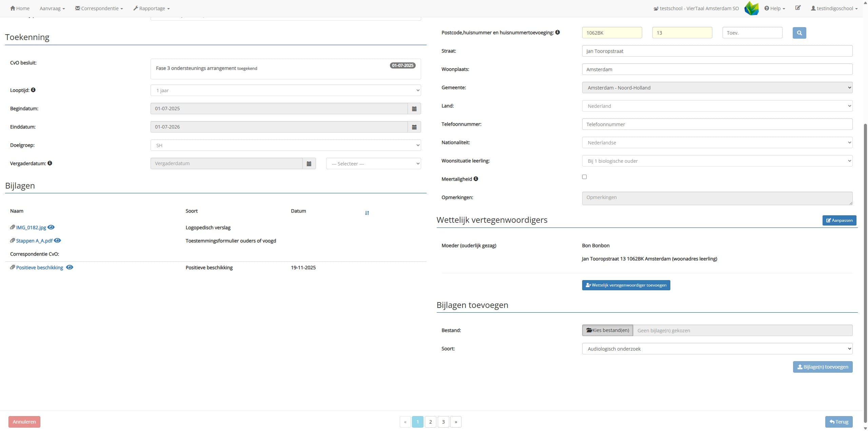The height and width of the screenshot is (431, 868).
Task: Click paperclip icon beside Stappen A_A.pdf
Action: click(x=13, y=240)
